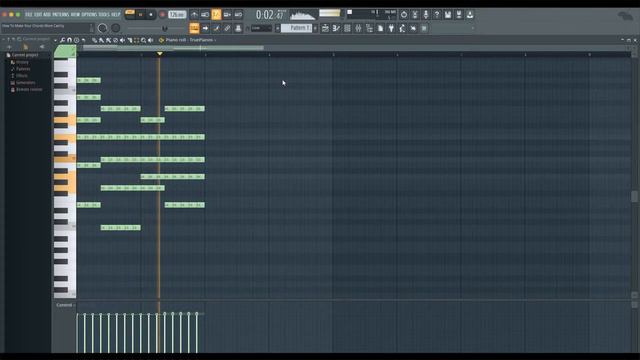Click the chain link toolbar icon
The width and height of the screenshot is (640, 360).
(x=227, y=28)
